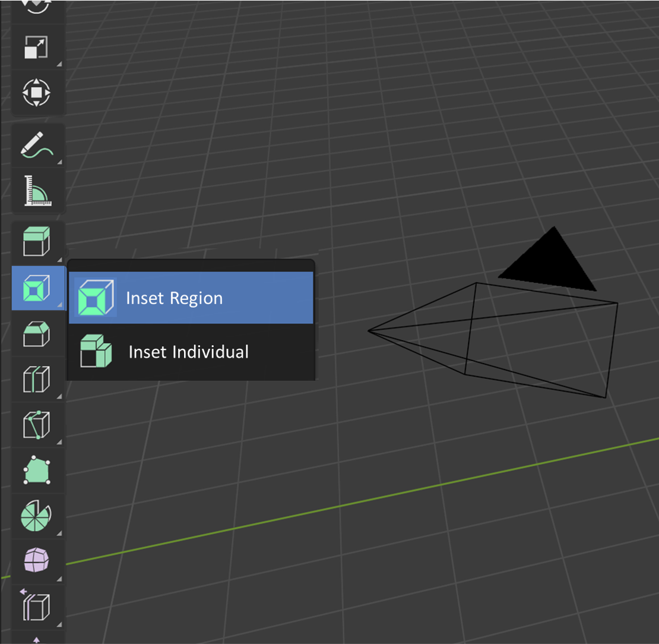The image size is (659, 644).
Task: Choose Inset Individual from the flyout
Action: [191, 352]
